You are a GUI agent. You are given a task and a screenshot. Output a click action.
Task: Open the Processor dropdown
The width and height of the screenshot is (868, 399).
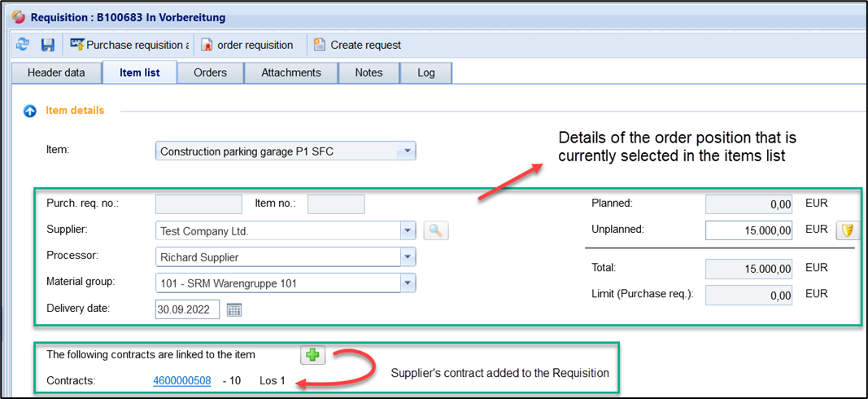click(408, 257)
